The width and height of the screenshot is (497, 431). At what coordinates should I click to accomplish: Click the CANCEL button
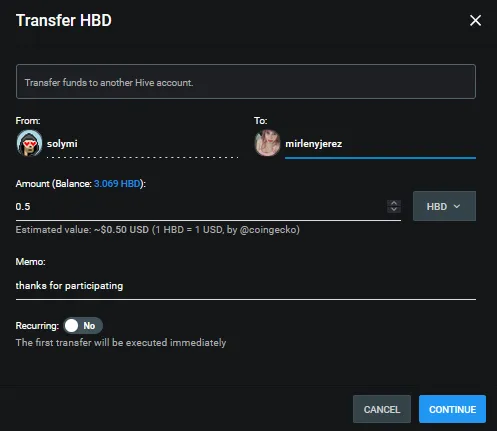pyautogui.click(x=382, y=409)
